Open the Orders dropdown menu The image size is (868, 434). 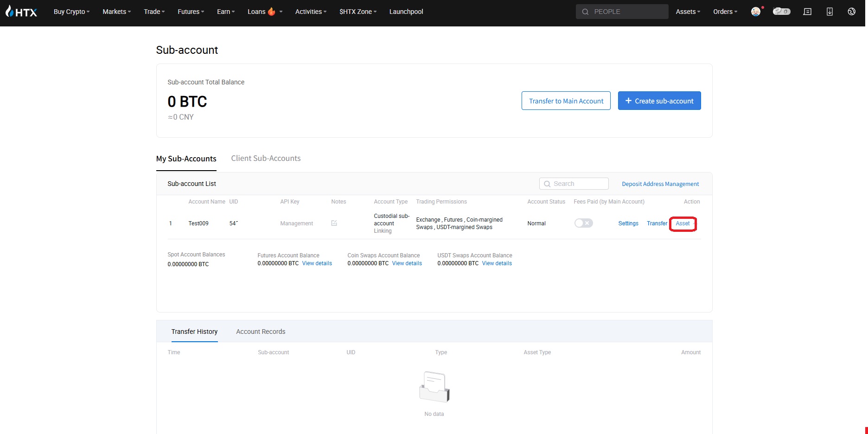click(x=725, y=12)
